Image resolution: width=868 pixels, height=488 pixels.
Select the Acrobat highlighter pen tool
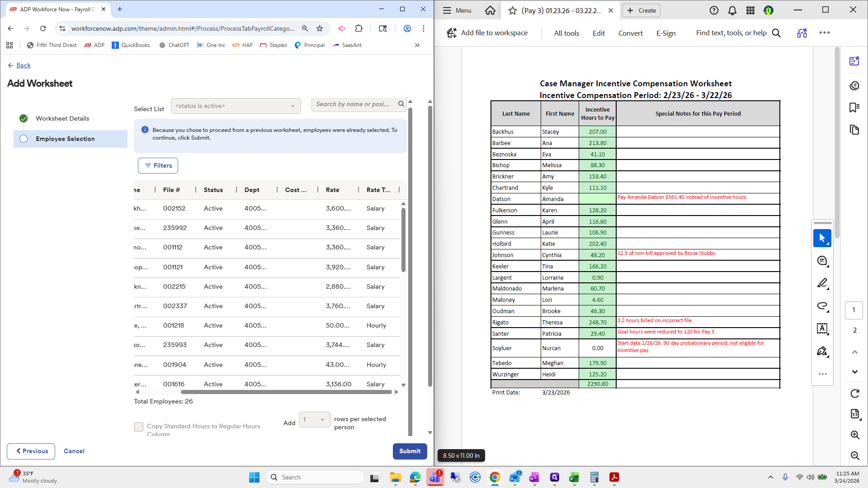(822, 283)
